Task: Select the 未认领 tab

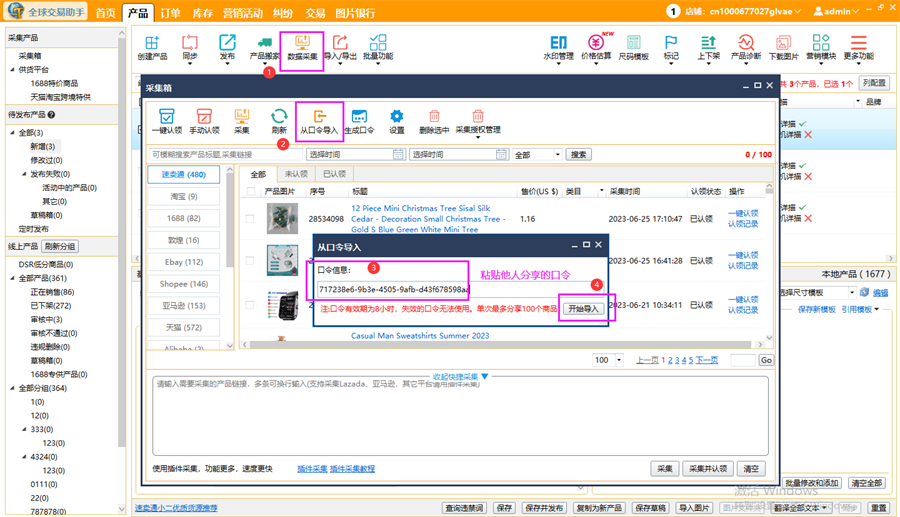Action: click(296, 174)
